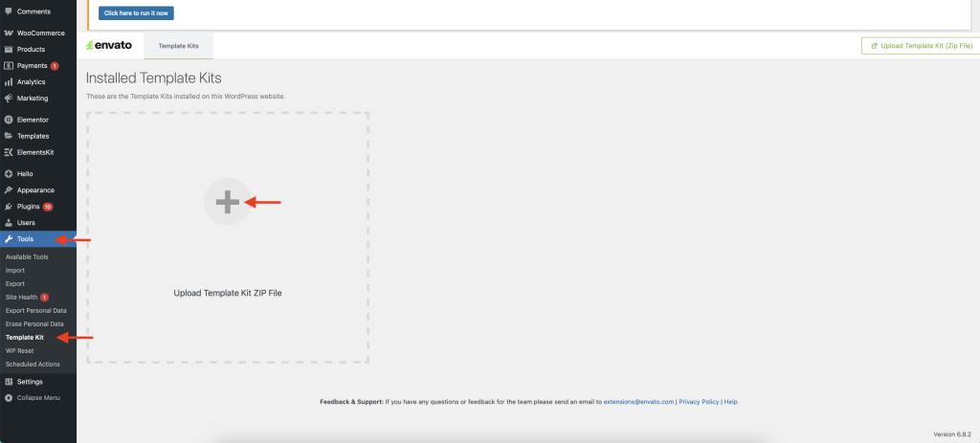Click the external-link icon on Upload button

[875, 46]
